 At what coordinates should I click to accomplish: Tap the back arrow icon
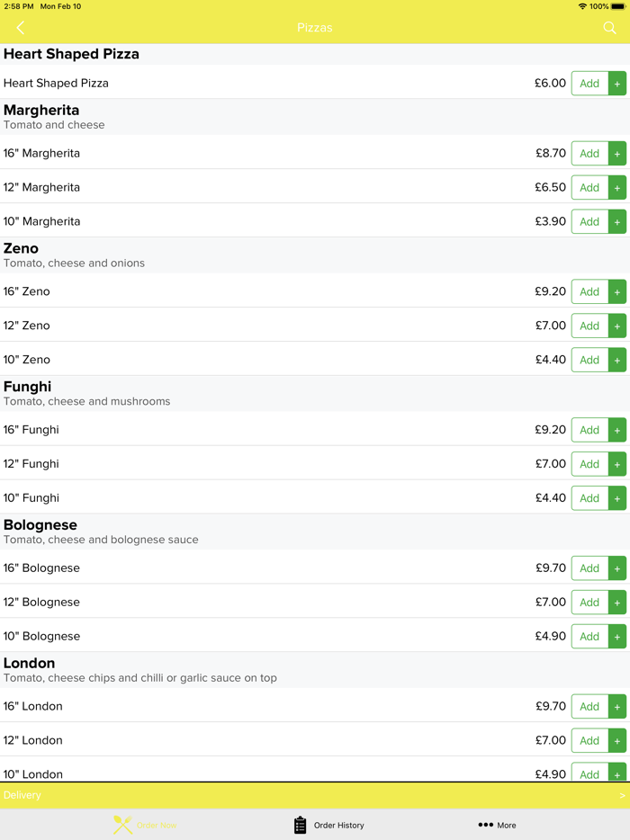point(20,28)
